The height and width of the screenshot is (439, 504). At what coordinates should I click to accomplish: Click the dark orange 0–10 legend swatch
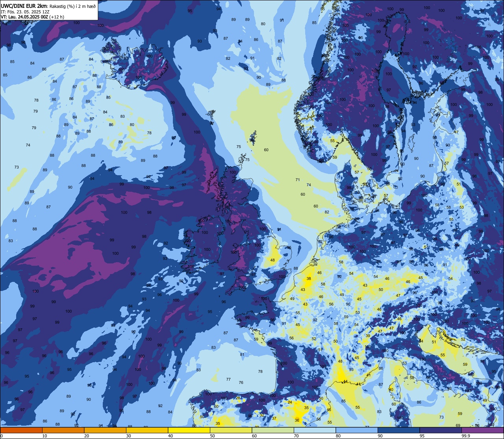[21, 430]
